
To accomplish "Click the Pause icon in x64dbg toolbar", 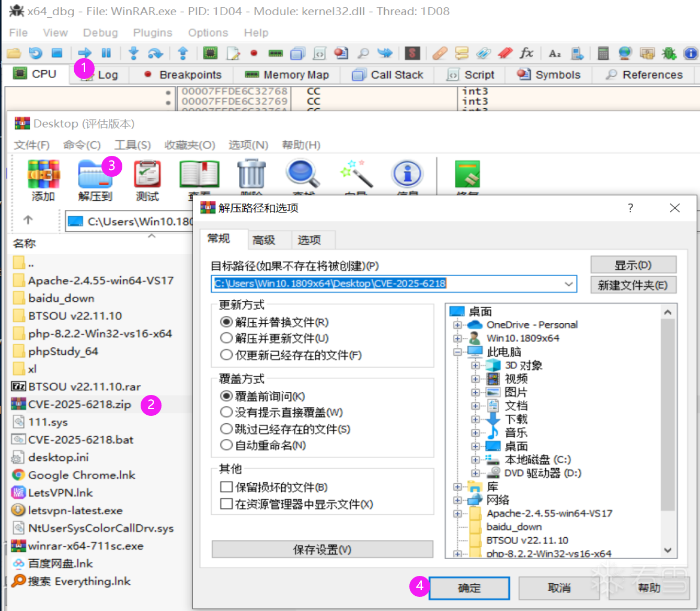I will click(107, 53).
